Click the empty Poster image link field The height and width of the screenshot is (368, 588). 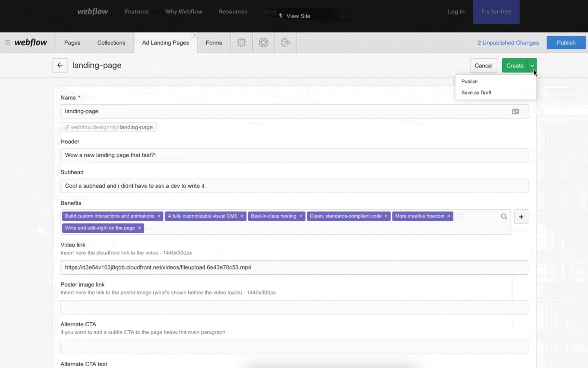294,307
